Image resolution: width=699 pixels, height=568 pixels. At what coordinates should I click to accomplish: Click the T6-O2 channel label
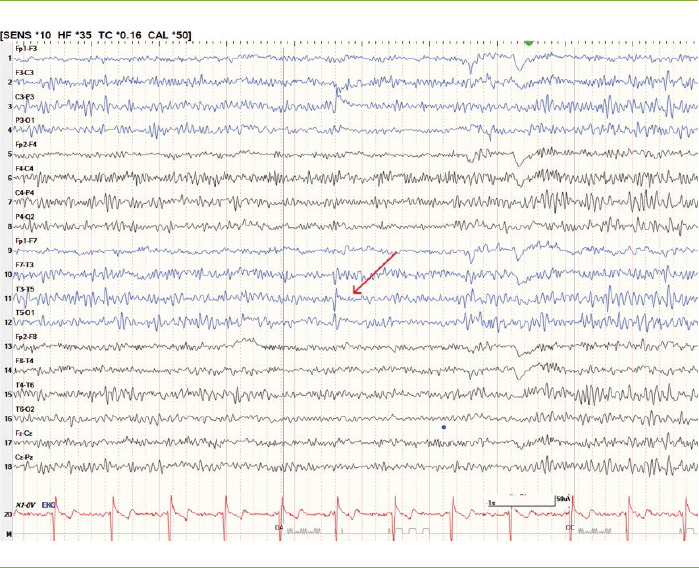click(25, 409)
